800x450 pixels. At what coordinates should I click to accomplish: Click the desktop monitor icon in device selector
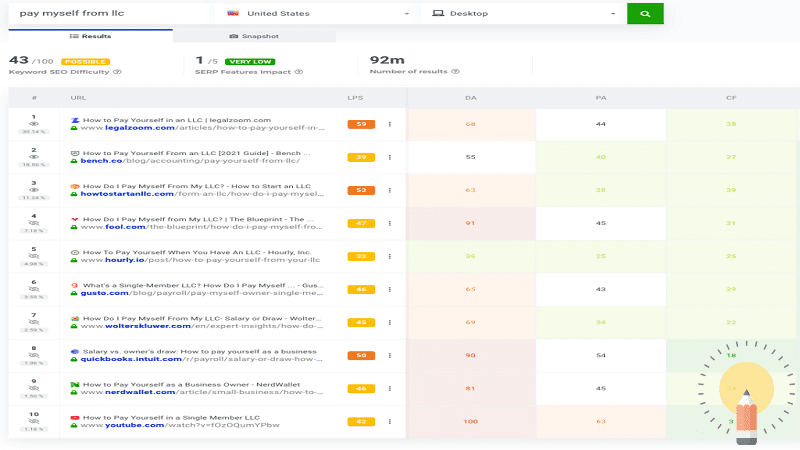(x=438, y=13)
